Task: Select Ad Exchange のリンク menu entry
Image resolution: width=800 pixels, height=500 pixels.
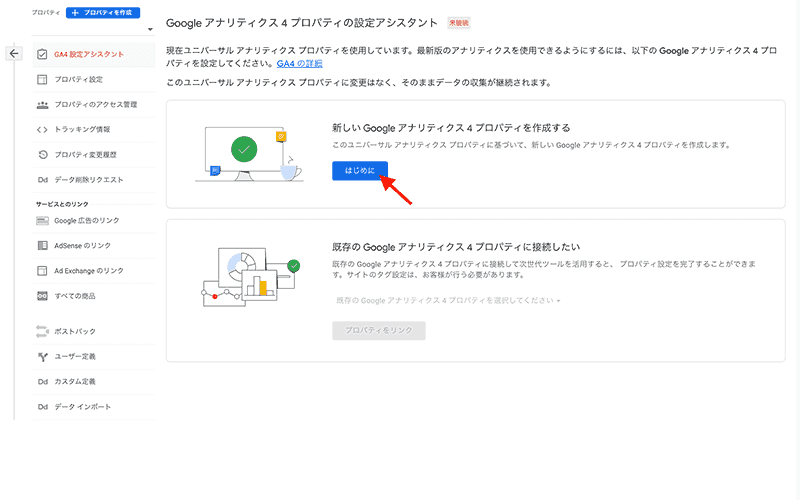Action: click(x=94, y=271)
